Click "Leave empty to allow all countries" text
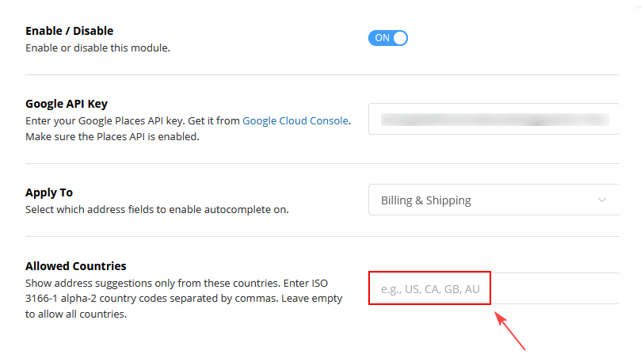The height and width of the screenshot is (362, 644). 75,314
